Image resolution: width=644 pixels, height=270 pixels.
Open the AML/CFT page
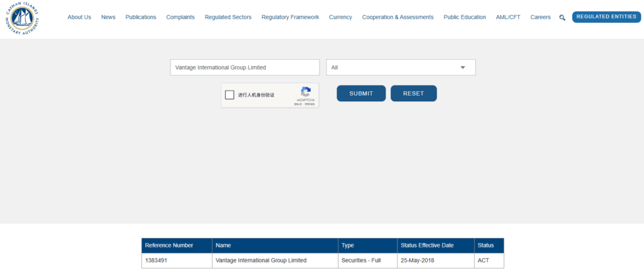[508, 17]
